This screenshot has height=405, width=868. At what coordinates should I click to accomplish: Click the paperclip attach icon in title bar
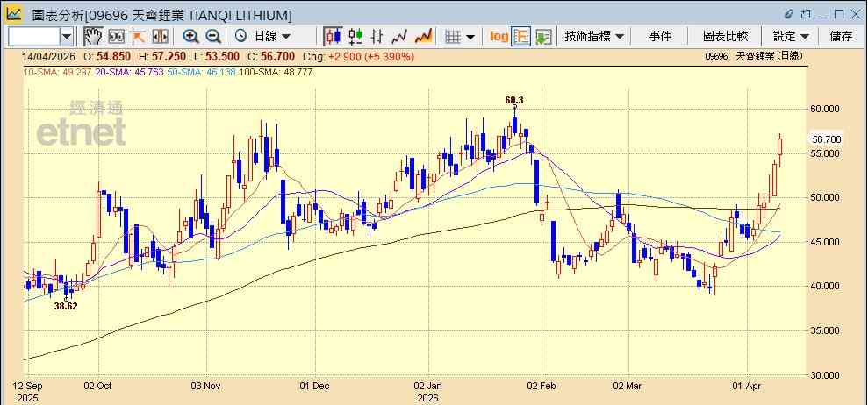pos(789,14)
